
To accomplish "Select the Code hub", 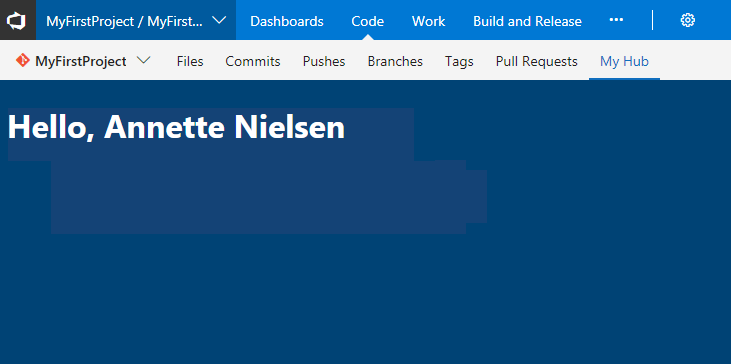I will pyautogui.click(x=367, y=21).
